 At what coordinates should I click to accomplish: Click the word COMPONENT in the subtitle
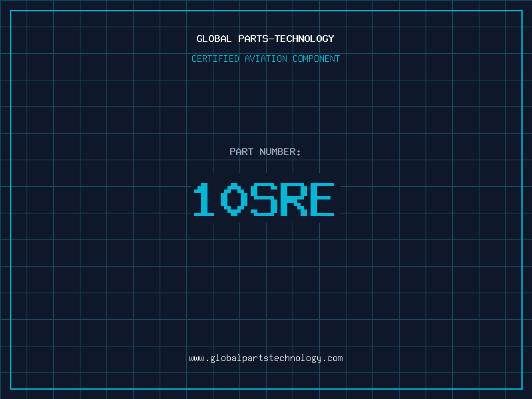pyautogui.click(x=316, y=59)
